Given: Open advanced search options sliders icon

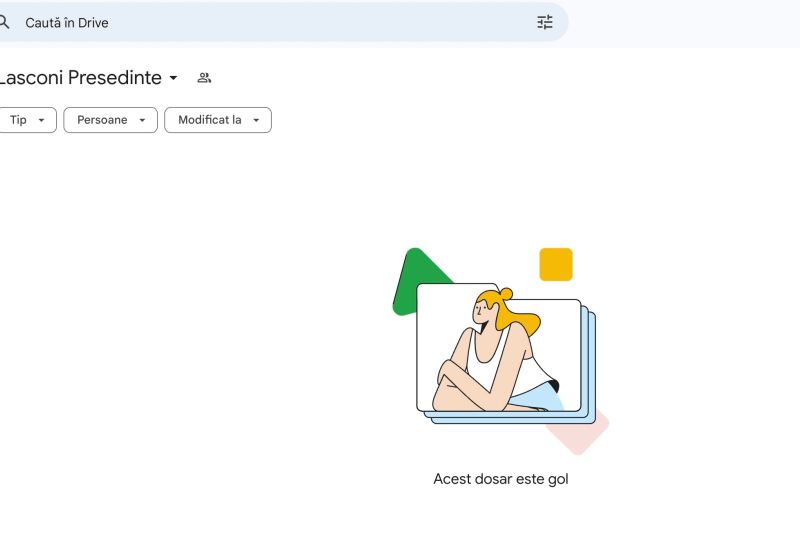Looking at the screenshot, I should tap(544, 22).
